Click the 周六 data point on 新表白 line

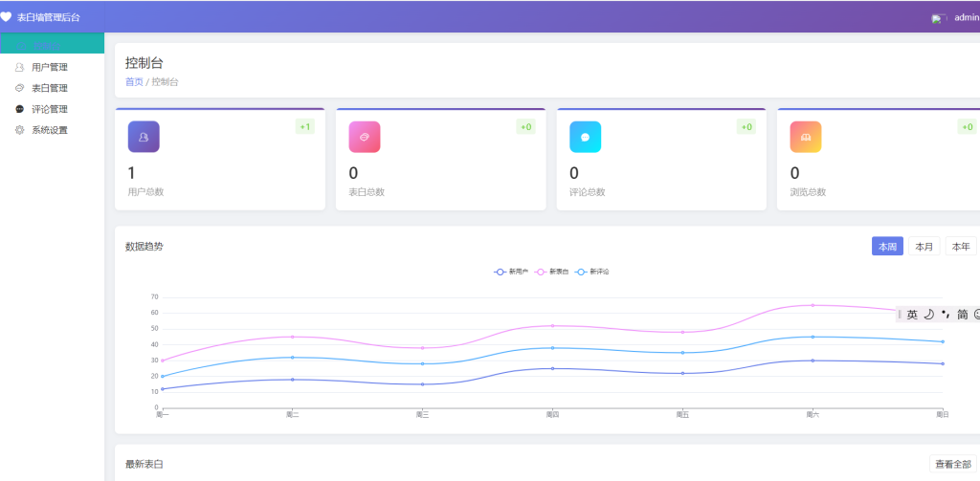click(813, 305)
